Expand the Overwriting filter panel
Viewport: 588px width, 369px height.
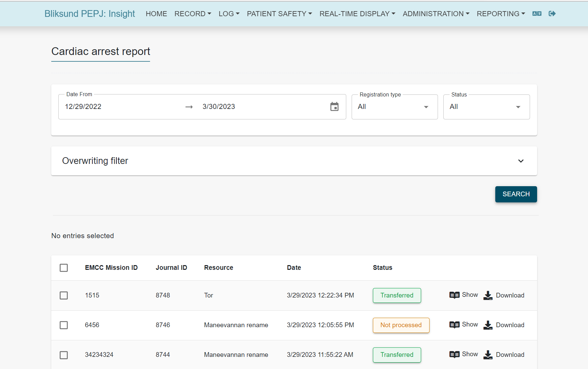click(x=294, y=161)
